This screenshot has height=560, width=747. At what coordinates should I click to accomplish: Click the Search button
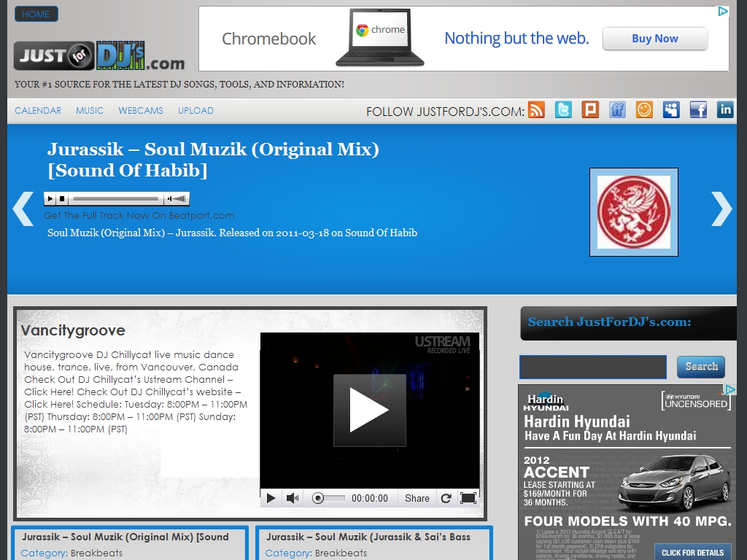tap(701, 367)
